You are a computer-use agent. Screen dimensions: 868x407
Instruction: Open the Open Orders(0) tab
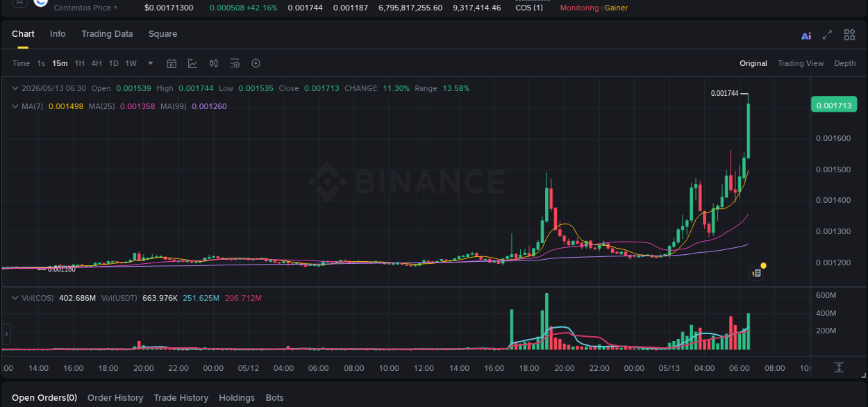[44, 398]
